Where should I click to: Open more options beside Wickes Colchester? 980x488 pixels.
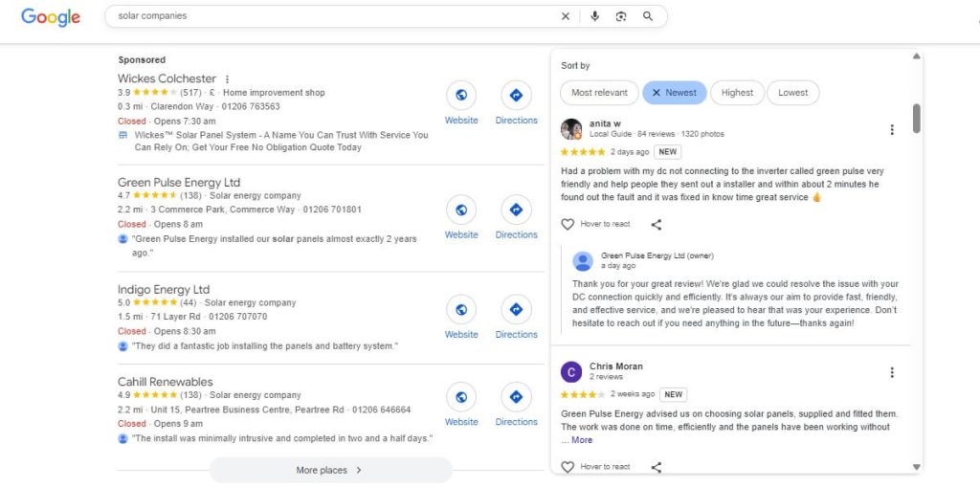227,79
